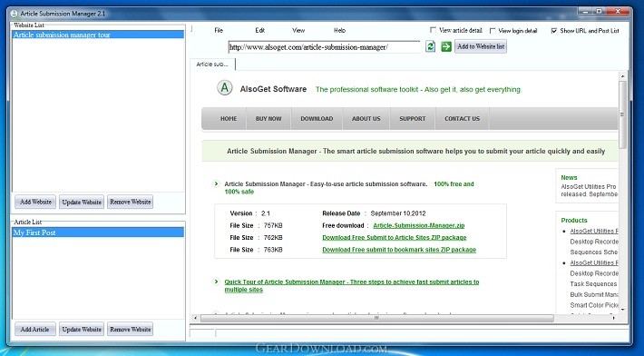Image resolution: width=644 pixels, height=356 pixels.
Task: Click the Article Submission Manager title bar icon
Action: [14, 14]
